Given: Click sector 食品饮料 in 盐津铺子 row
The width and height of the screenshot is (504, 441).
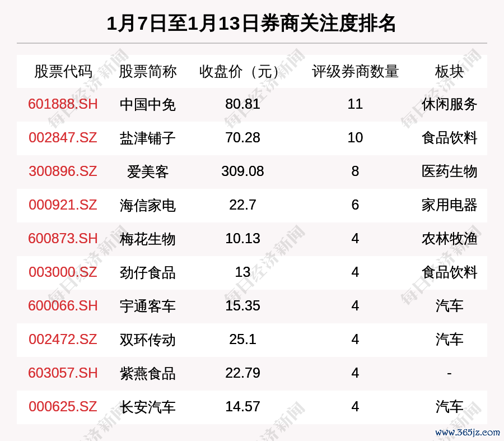Looking at the screenshot, I should (x=449, y=138).
